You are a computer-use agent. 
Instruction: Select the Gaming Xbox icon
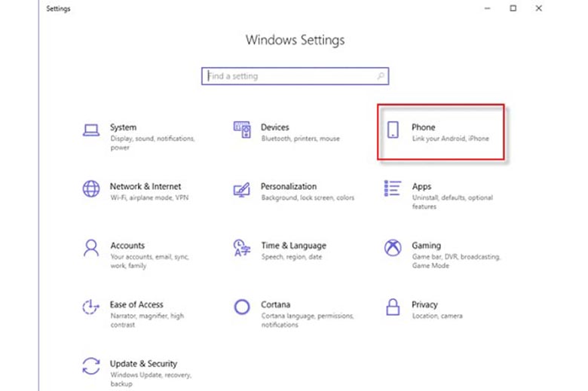(393, 248)
